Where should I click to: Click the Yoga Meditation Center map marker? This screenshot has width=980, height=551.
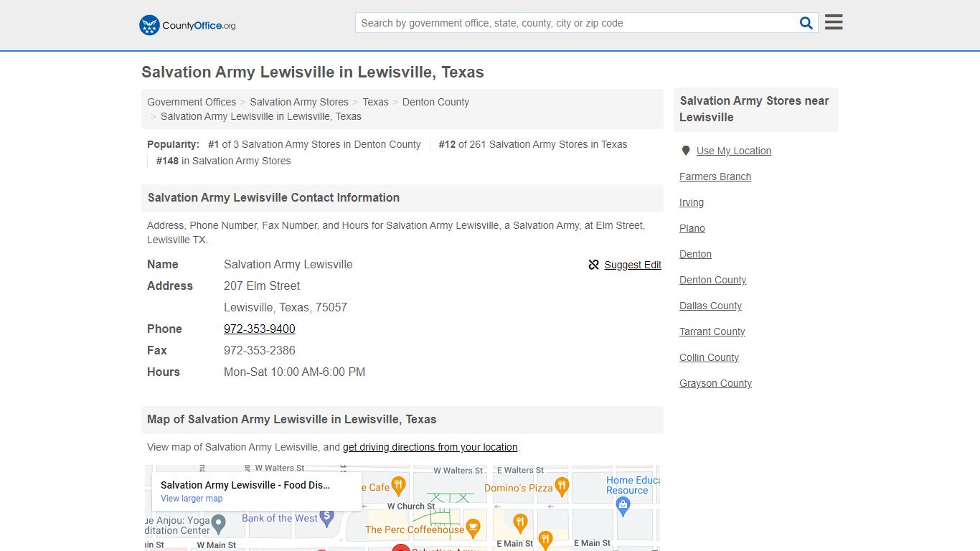[x=219, y=523]
